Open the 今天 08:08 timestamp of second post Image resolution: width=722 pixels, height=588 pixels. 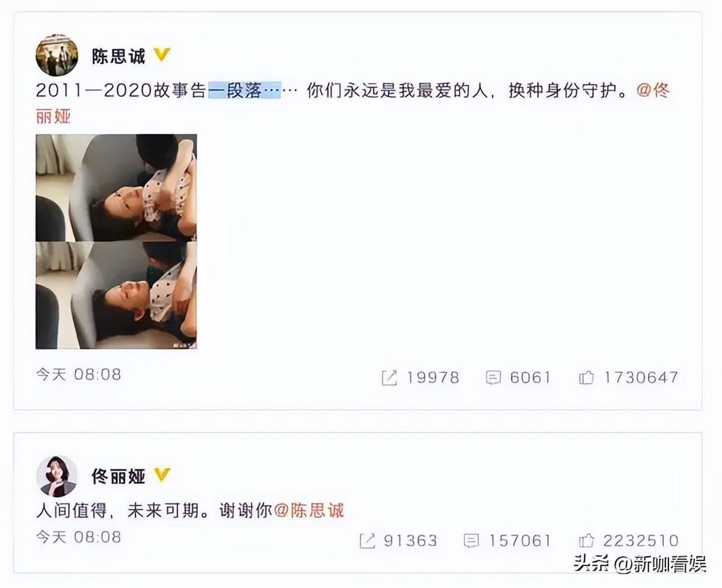coord(78,536)
